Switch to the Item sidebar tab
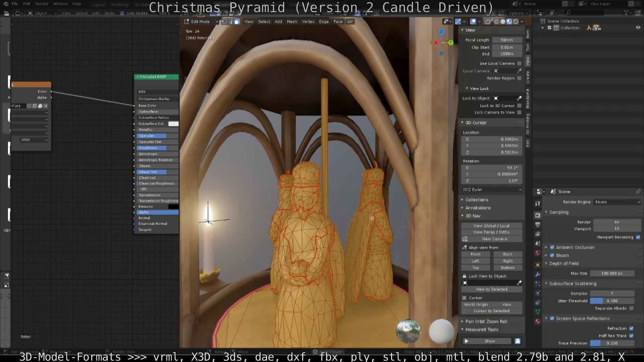This screenshot has width=644, height=362. 528,34
